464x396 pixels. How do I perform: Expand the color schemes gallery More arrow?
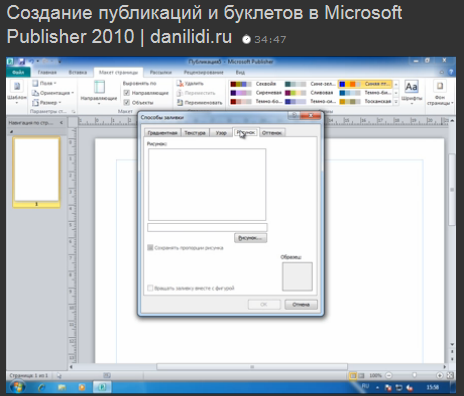pos(396,102)
